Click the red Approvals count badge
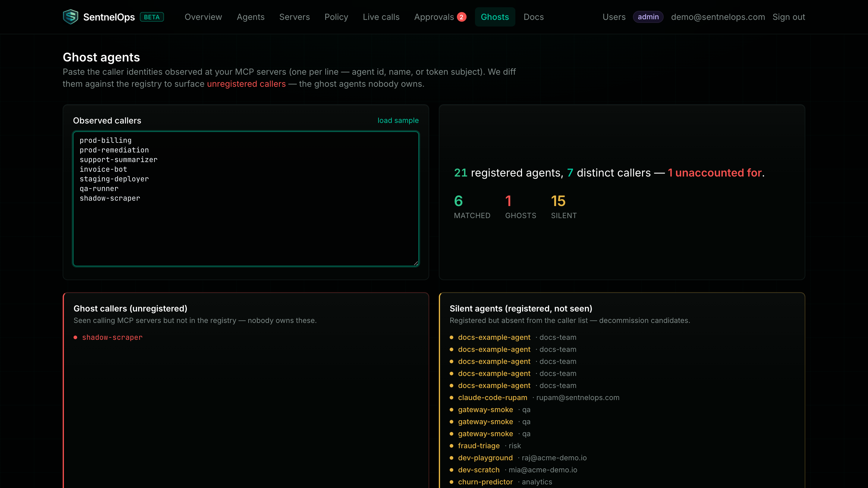This screenshot has height=488, width=868. (461, 17)
